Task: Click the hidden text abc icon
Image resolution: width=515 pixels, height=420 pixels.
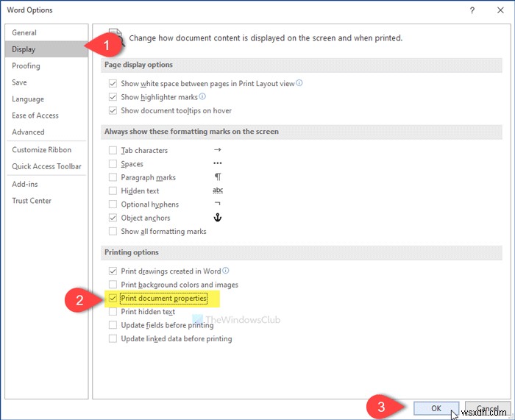Action: click(x=218, y=190)
